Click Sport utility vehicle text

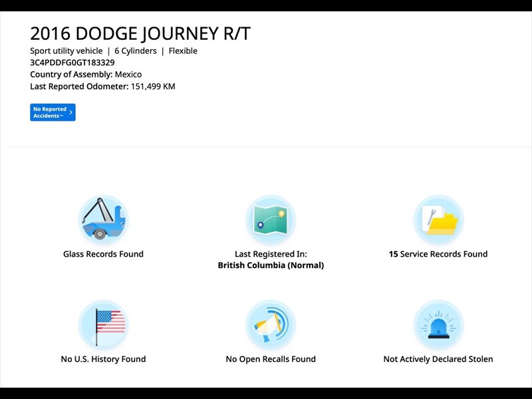pyautogui.click(x=66, y=51)
